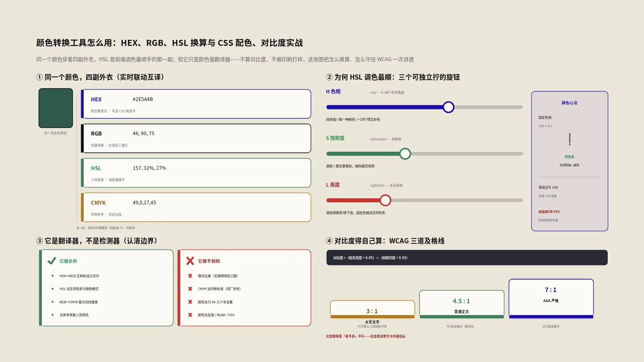This screenshot has height=362, width=644.
Task: Click the 改色相=换一种颜色 note
Action: pos(353,119)
